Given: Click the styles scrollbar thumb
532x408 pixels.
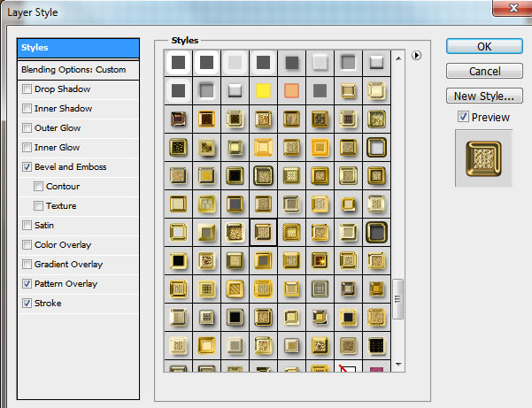Looking at the screenshot, I should point(399,299).
